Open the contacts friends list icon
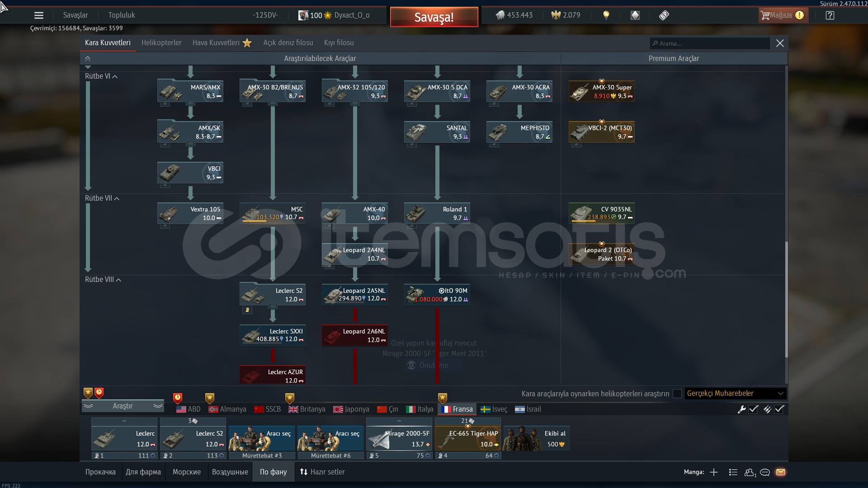This screenshot has height=488, width=868. click(x=750, y=472)
